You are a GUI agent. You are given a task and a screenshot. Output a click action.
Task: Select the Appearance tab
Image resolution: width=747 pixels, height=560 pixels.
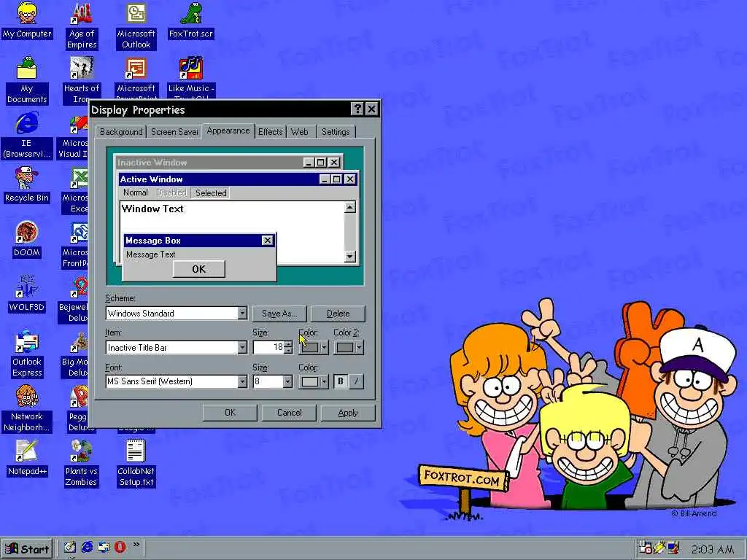click(228, 131)
